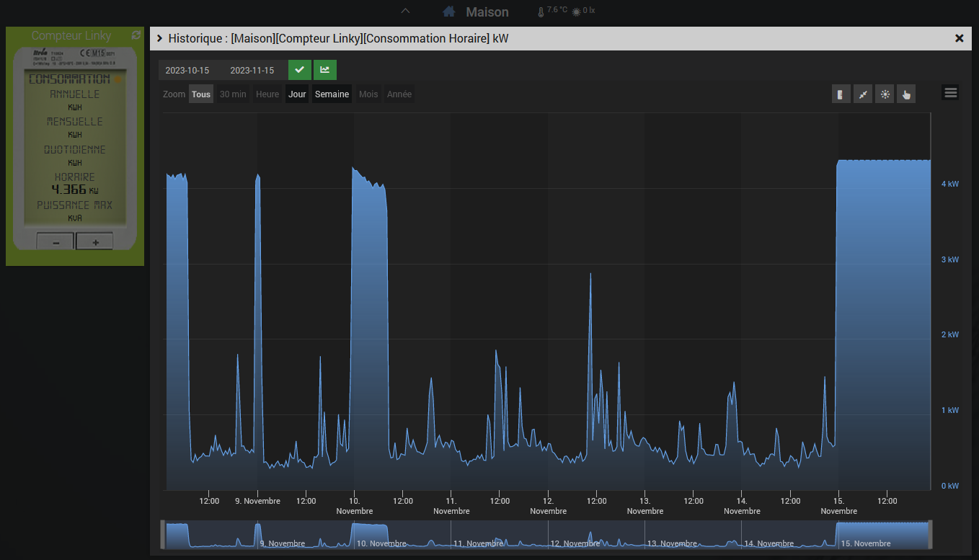Open the chart hamburger export menu

point(951,92)
